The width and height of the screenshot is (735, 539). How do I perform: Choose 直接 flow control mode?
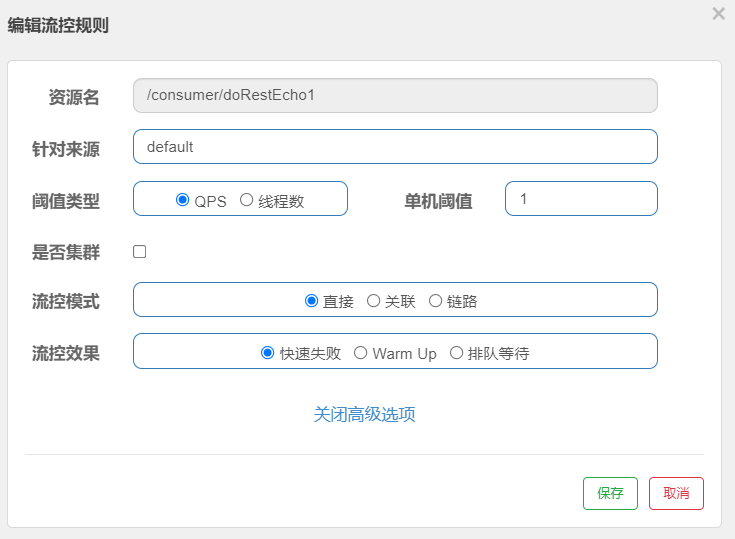click(x=311, y=301)
